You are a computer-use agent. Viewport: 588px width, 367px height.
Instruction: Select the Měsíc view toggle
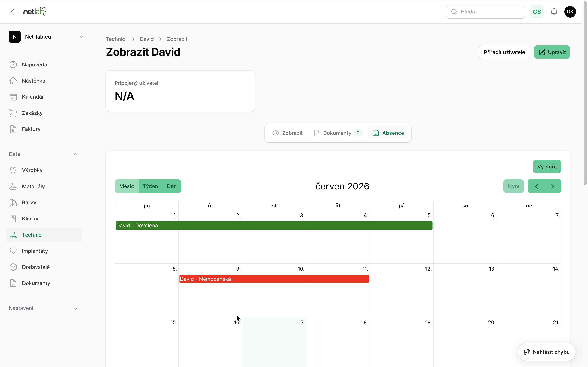tap(127, 186)
